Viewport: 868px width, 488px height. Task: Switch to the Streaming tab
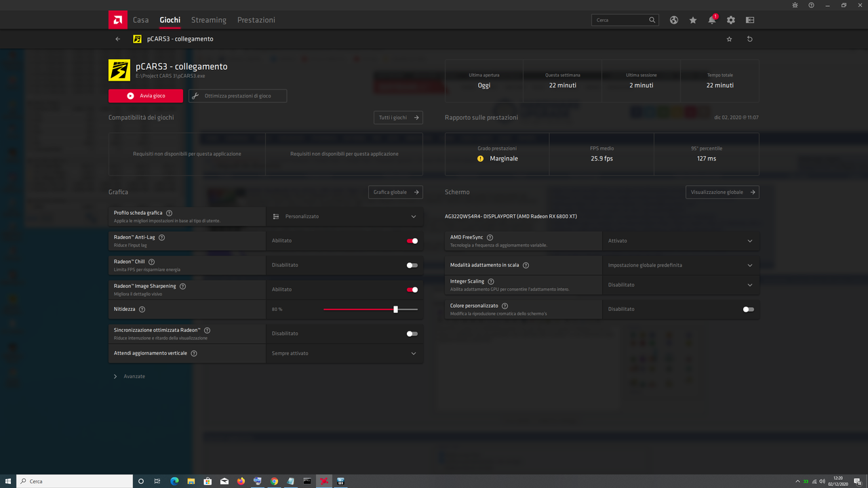tap(208, 20)
